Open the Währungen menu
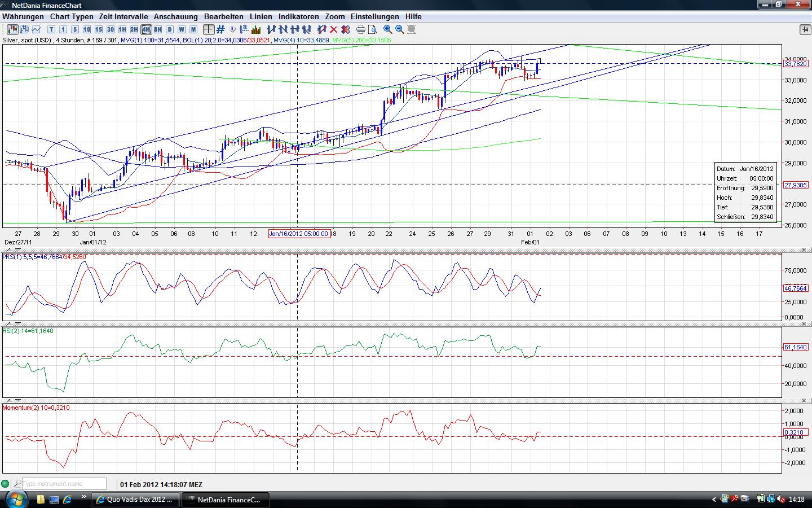This screenshot has height=508, width=812. [x=23, y=17]
